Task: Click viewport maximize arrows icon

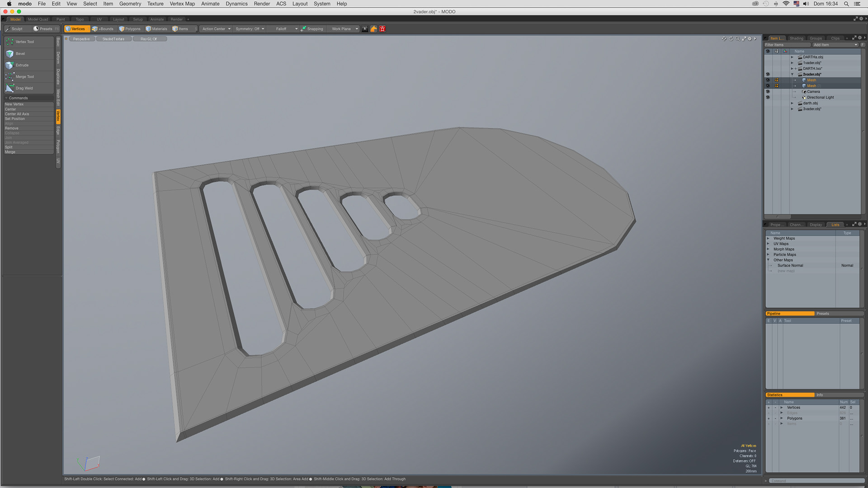Action: pos(744,39)
